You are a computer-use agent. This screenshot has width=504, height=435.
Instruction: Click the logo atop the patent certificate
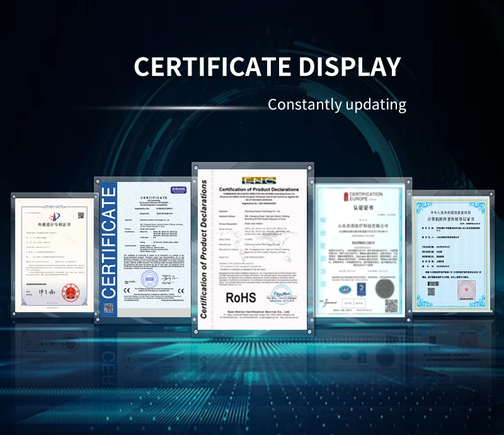pos(54,217)
